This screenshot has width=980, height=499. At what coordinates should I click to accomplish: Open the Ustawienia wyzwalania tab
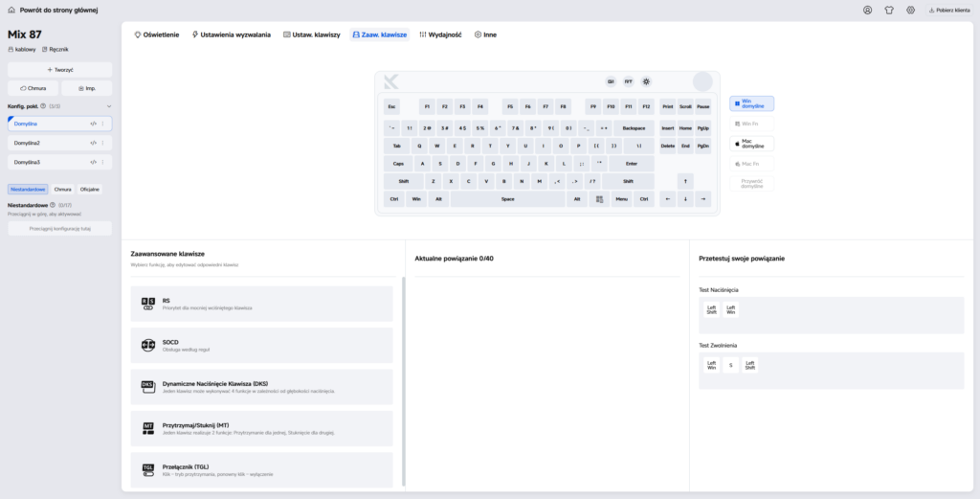[x=232, y=35]
